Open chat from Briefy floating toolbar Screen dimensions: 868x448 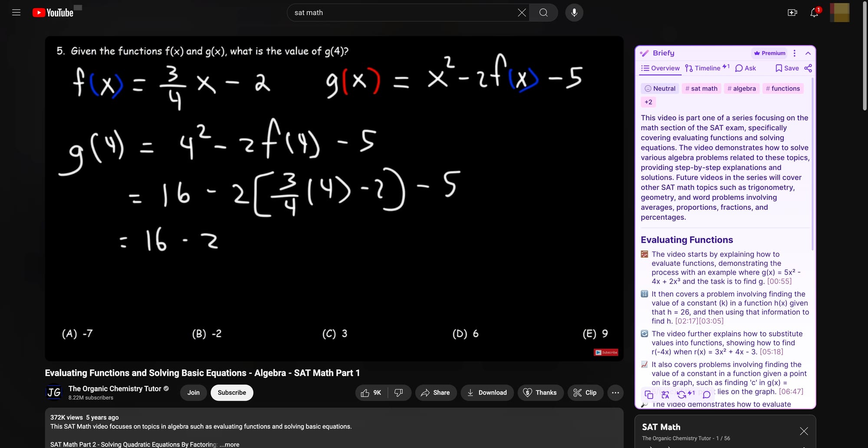pos(707,395)
